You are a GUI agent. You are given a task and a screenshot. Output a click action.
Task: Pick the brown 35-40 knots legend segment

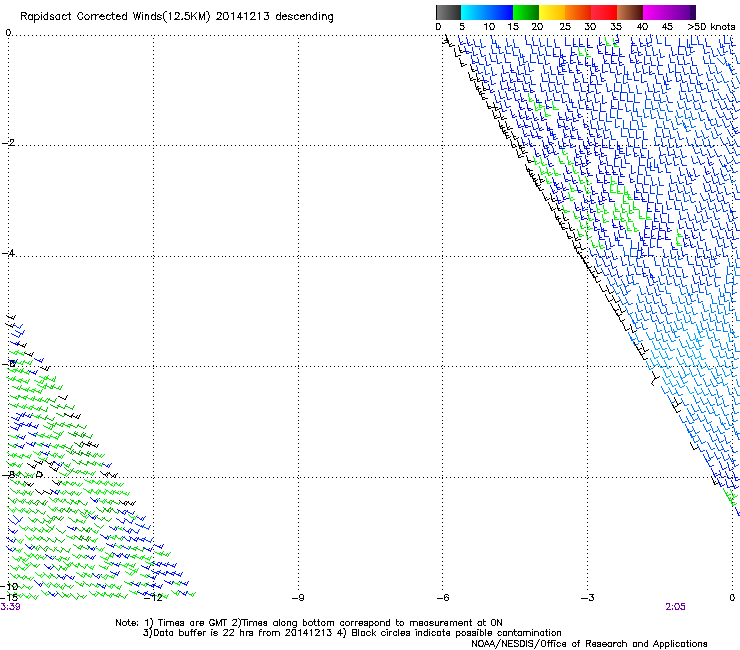pyautogui.click(x=630, y=12)
